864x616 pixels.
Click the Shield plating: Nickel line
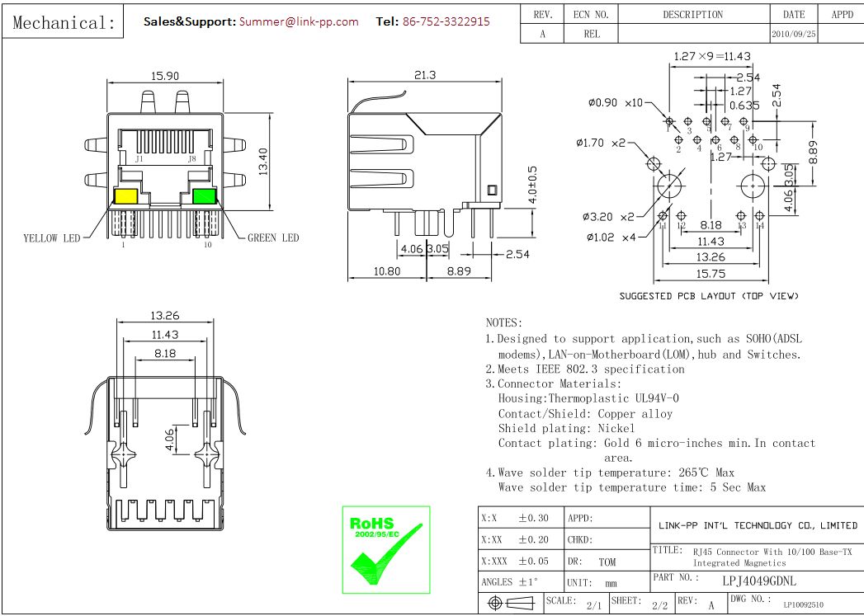tap(566, 428)
